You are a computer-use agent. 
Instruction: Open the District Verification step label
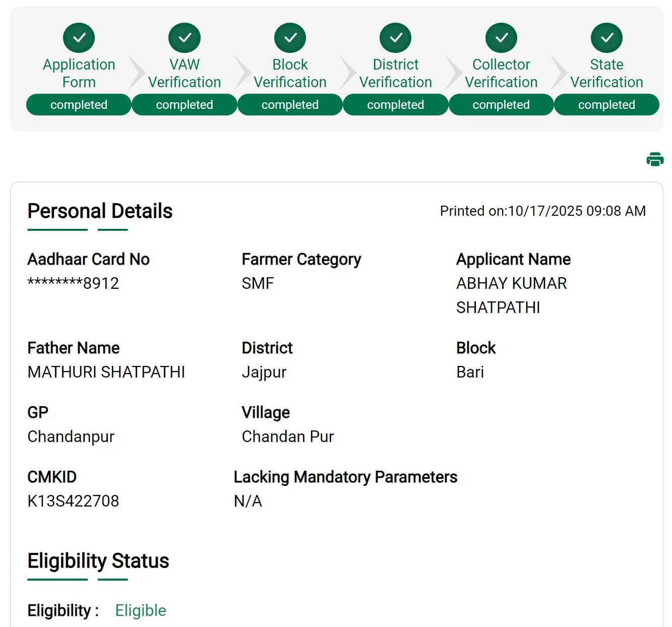pyautogui.click(x=396, y=73)
